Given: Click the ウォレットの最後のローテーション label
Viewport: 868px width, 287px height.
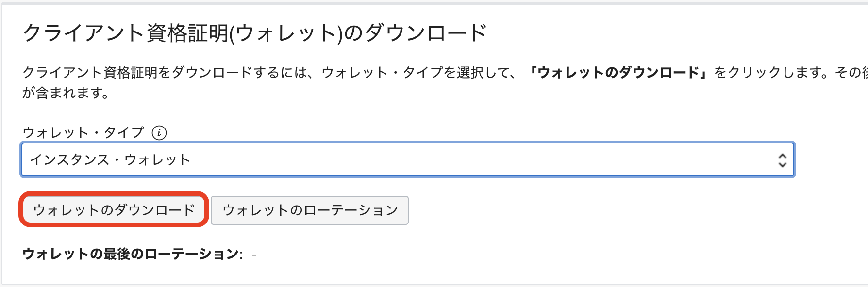Looking at the screenshot, I should (132, 254).
